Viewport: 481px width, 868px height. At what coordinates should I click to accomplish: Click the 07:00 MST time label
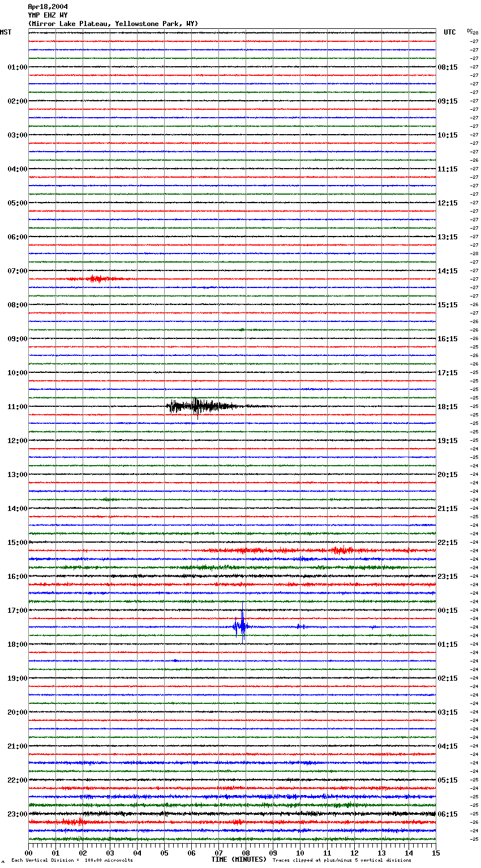pos(18,271)
